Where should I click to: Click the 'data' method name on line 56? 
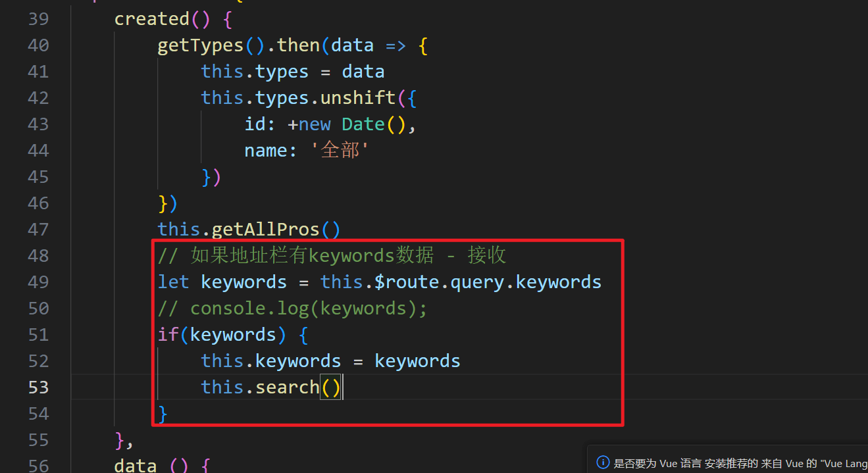pos(136,465)
